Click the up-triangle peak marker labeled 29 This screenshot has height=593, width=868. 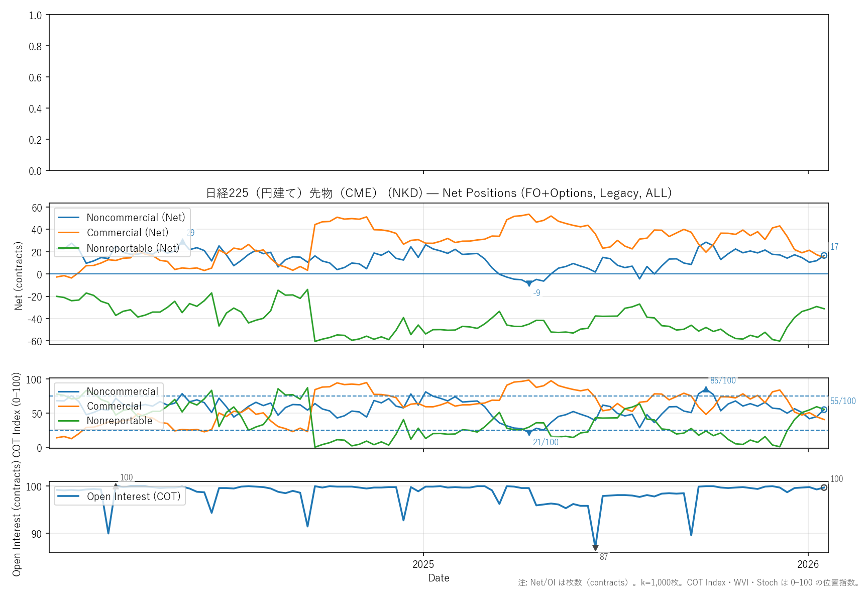click(182, 242)
